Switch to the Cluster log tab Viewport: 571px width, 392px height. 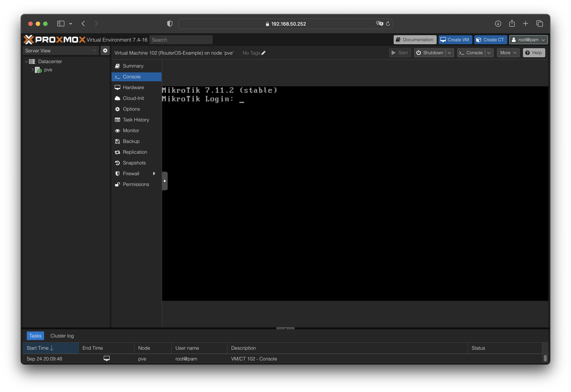click(62, 336)
